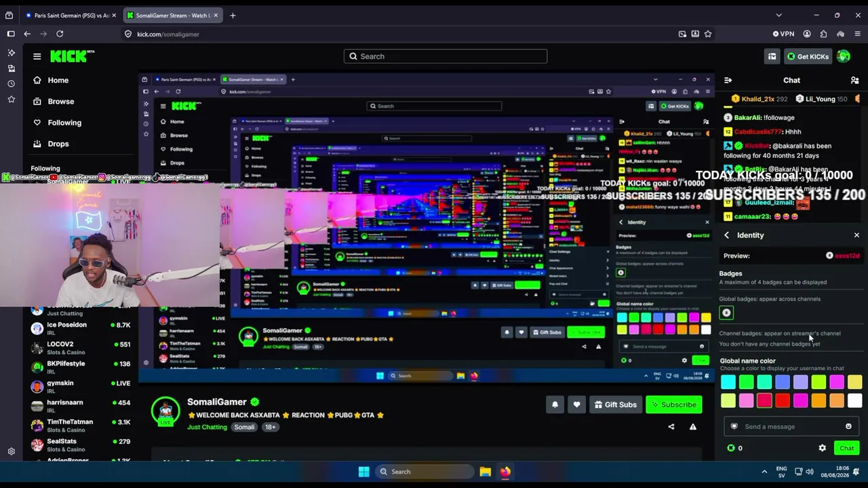Viewport: 868px width, 488px height.
Task: Open the user profile avatar menu
Action: (x=844, y=56)
